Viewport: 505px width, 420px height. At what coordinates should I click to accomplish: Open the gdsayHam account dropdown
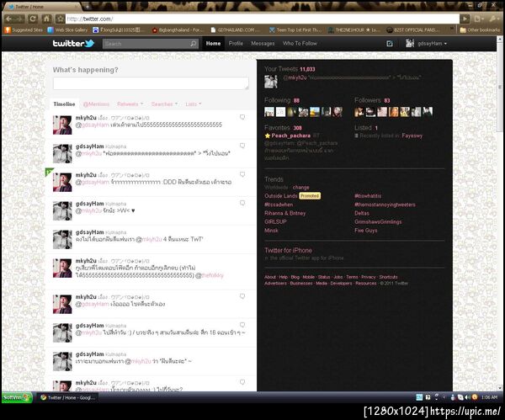(x=427, y=44)
